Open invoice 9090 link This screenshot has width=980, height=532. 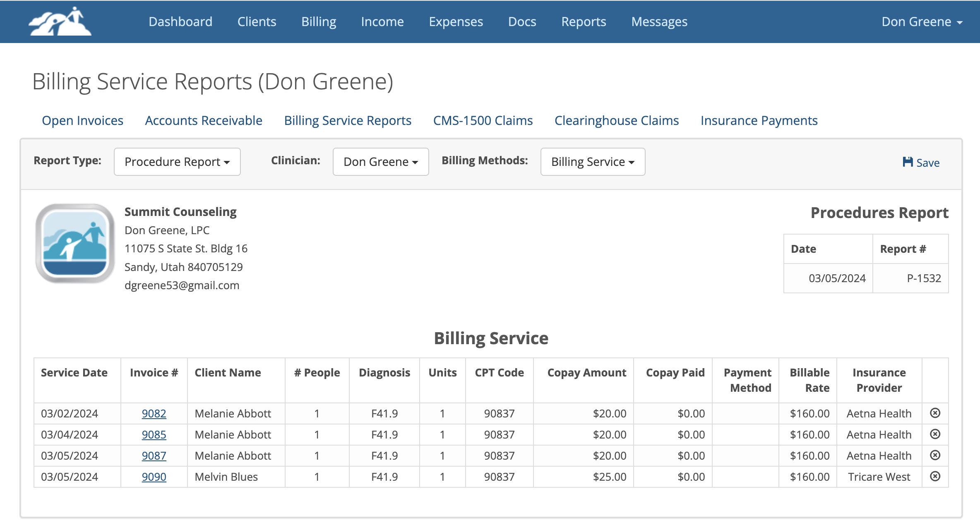pyautogui.click(x=154, y=477)
